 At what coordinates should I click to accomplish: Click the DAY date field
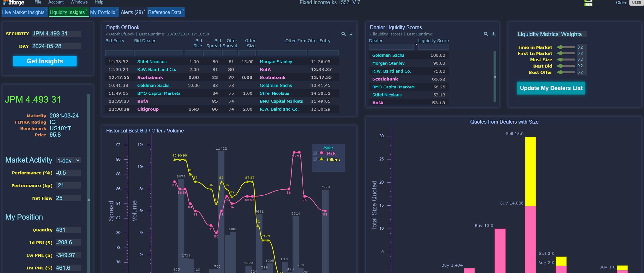[x=56, y=46]
